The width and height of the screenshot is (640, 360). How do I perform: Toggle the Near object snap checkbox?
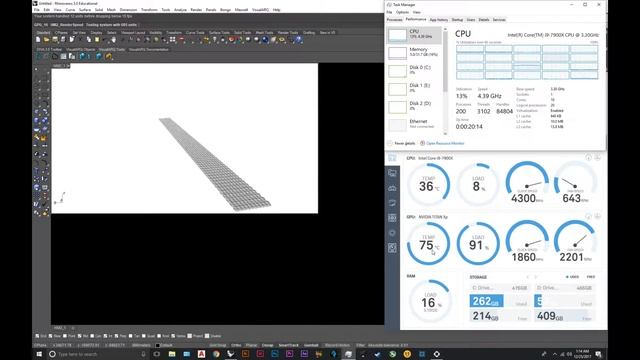pyautogui.click(x=51, y=336)
